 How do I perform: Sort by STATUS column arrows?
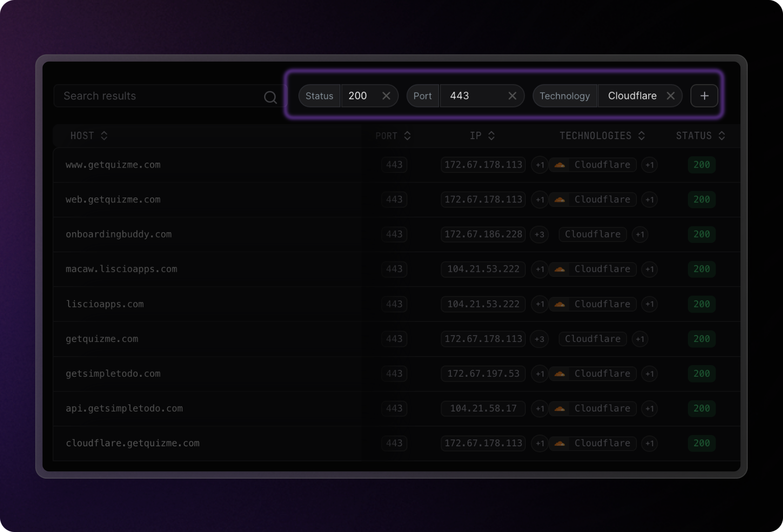[x=721, y=136]
